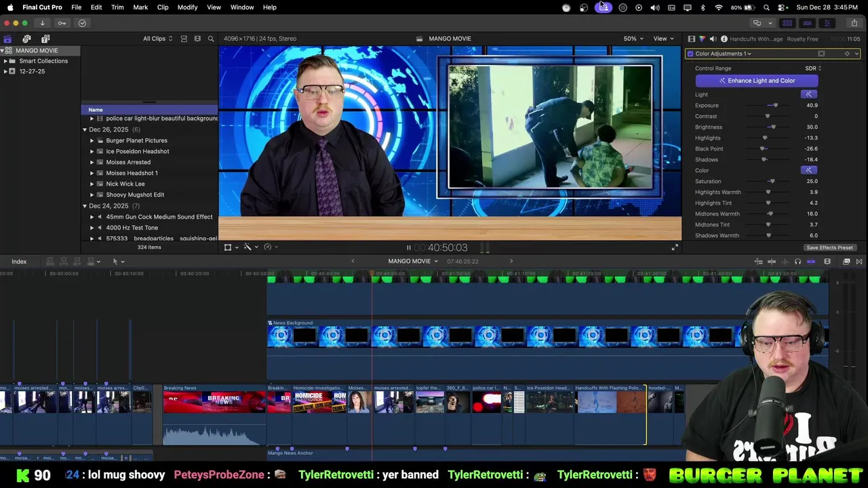Open the SDR Control Range dropdown
The image size is (868, 488).
813,68
